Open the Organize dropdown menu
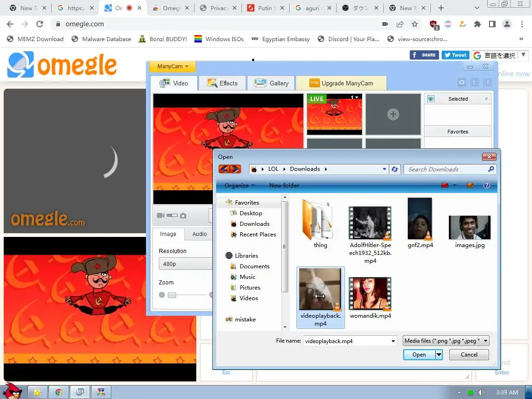The image size is (532, 399). [239, 185]
